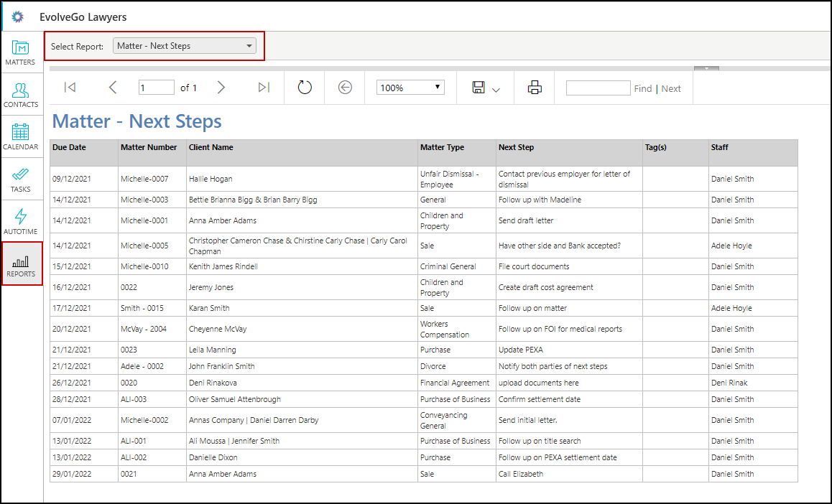Click the Find link
832x504 pixels.
click(642, 88)
